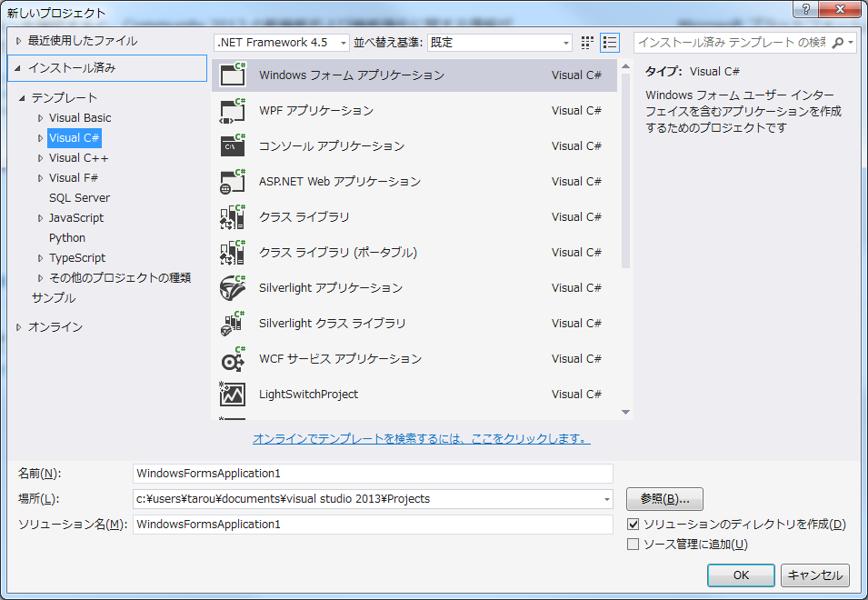
Task: Click the クラス ライブラリ template icon
Action: pyautogui.click(x=233, y=216)
